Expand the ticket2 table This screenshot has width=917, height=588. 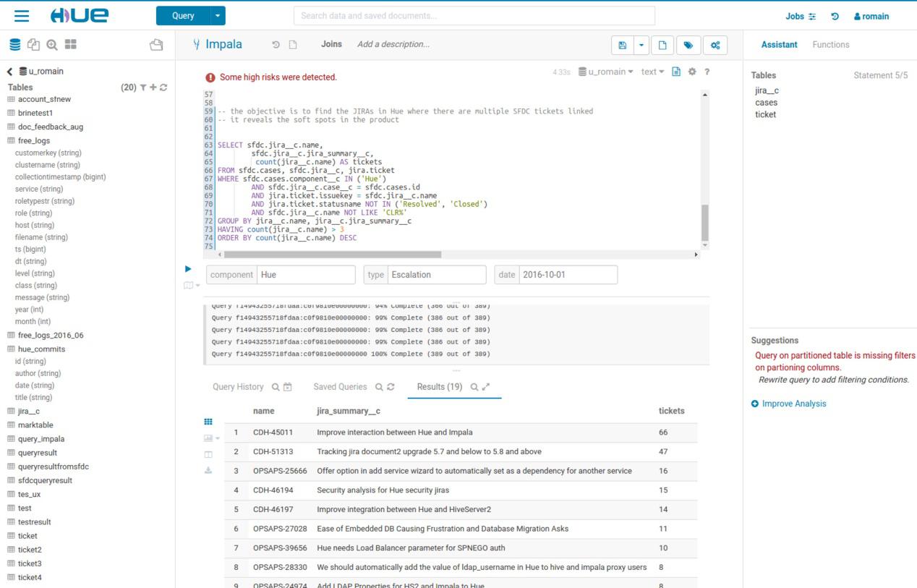coord(30,549)
